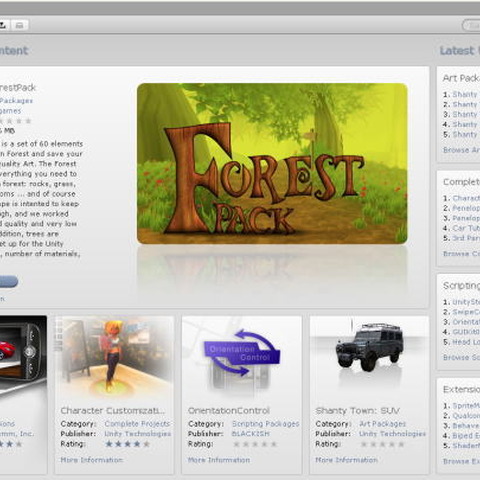Screen dimensions: 480x480
Task: Open More Information for OrientationControl
Action: click(x=219, y=460)
